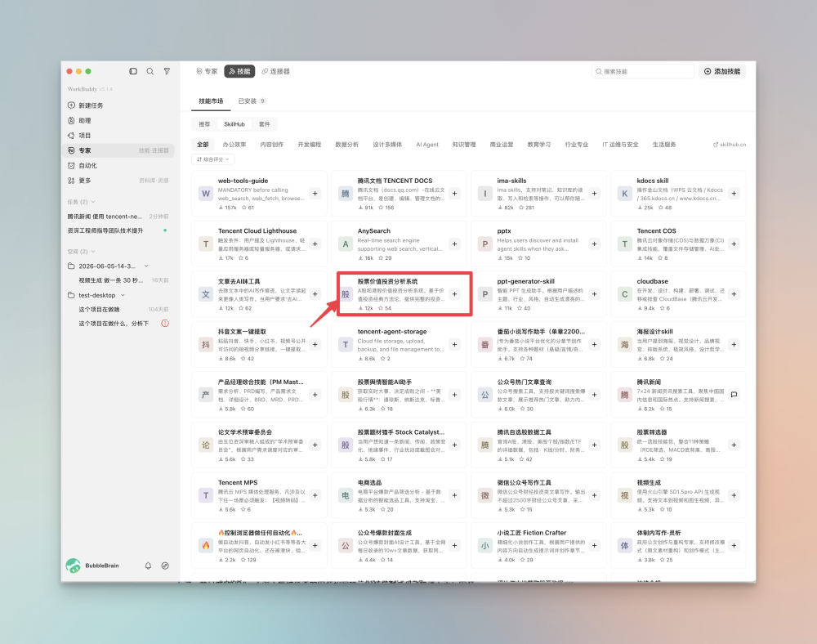Add the ima-skills skill with plus
817x644 pixels.
point(595,194)
